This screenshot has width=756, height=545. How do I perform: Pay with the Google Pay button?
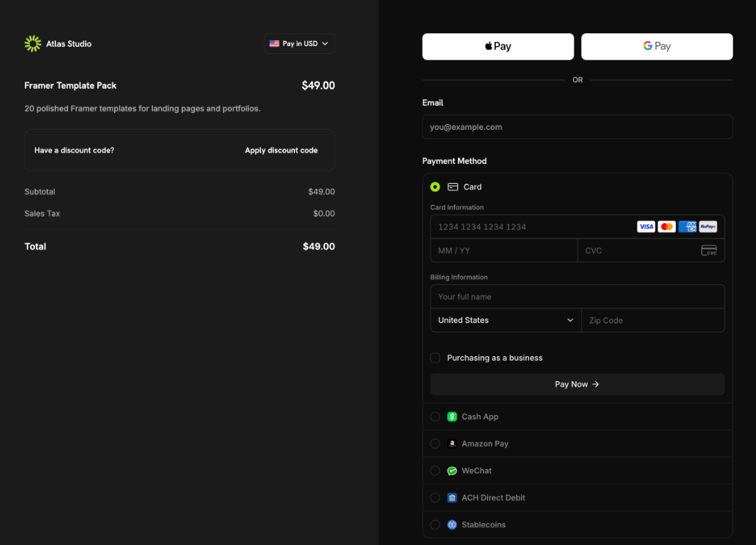(657, 47)
